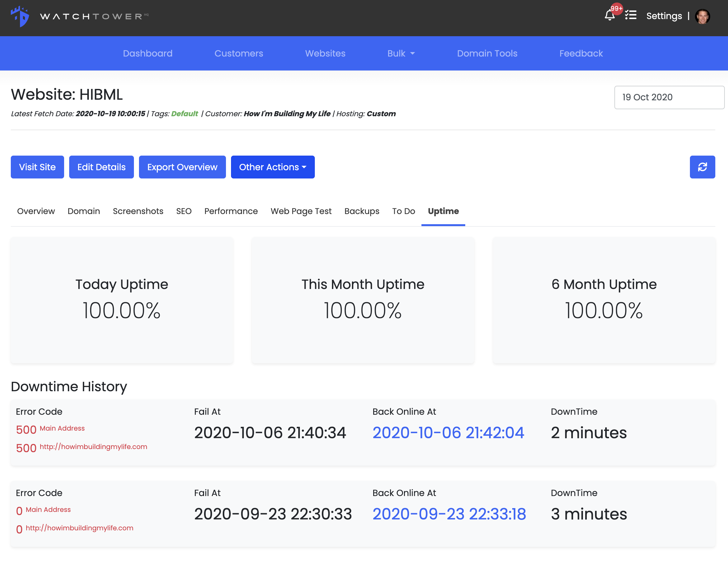Screen dimensions: 728x564
Task: Click back online time 2020-10-06 21:42:04
Action: 448,433
